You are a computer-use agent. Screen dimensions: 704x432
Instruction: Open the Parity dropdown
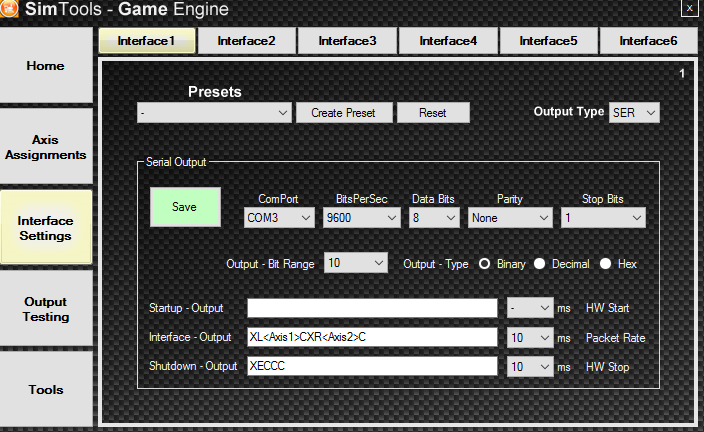pos(510,217)
